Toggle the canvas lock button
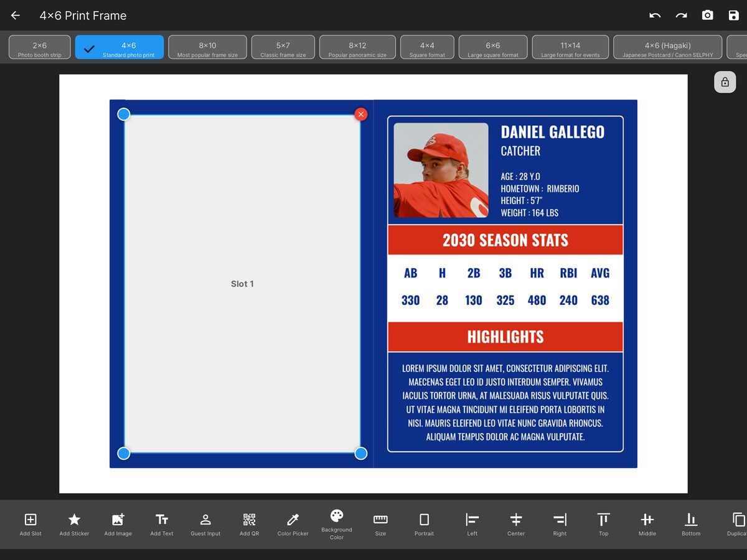The image size is (747, 560). coord(725,82)
